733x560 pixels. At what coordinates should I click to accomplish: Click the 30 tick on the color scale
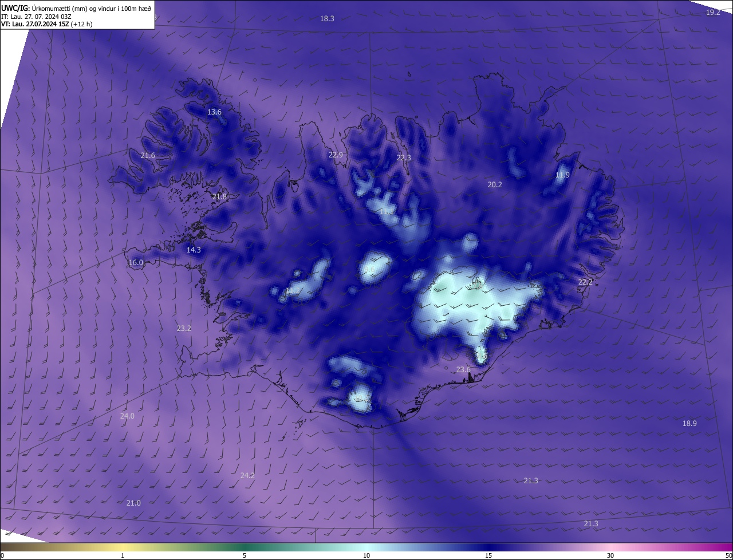point(610,555)
